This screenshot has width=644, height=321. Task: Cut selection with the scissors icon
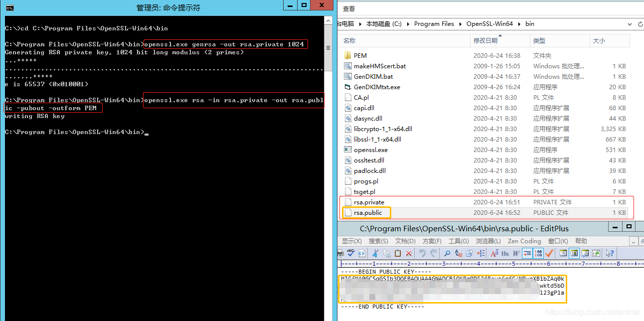pyautogui.click(x=375, y=253)
